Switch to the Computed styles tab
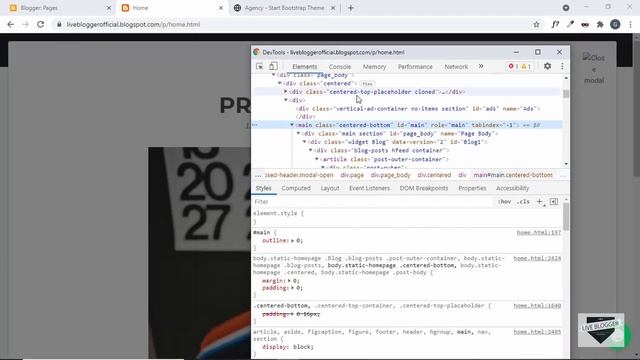Image resolution: width=640 pixels, height=360 pixels. tap(296, 188)
